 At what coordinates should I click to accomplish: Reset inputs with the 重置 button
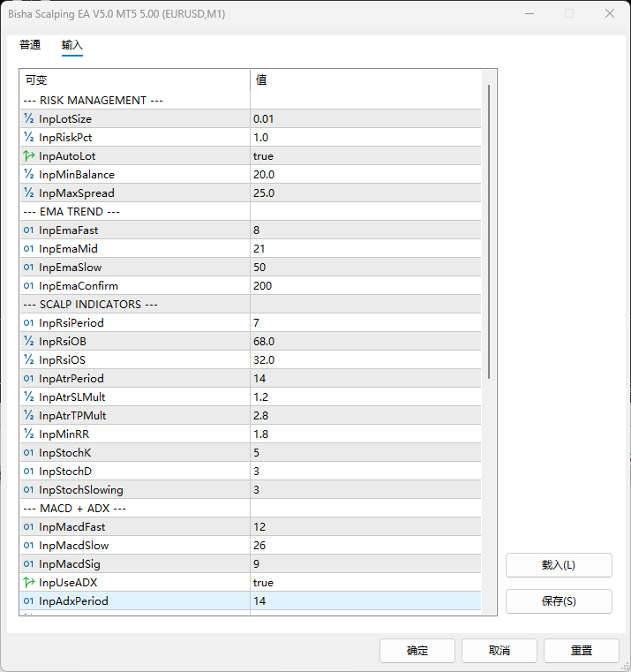[581, 651]
